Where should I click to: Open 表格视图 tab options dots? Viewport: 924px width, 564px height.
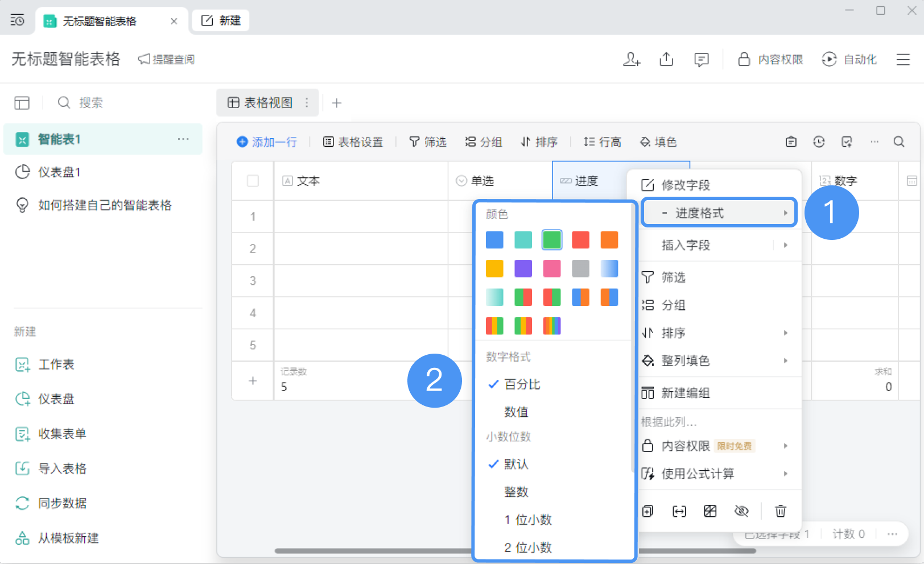click(307, 102)
